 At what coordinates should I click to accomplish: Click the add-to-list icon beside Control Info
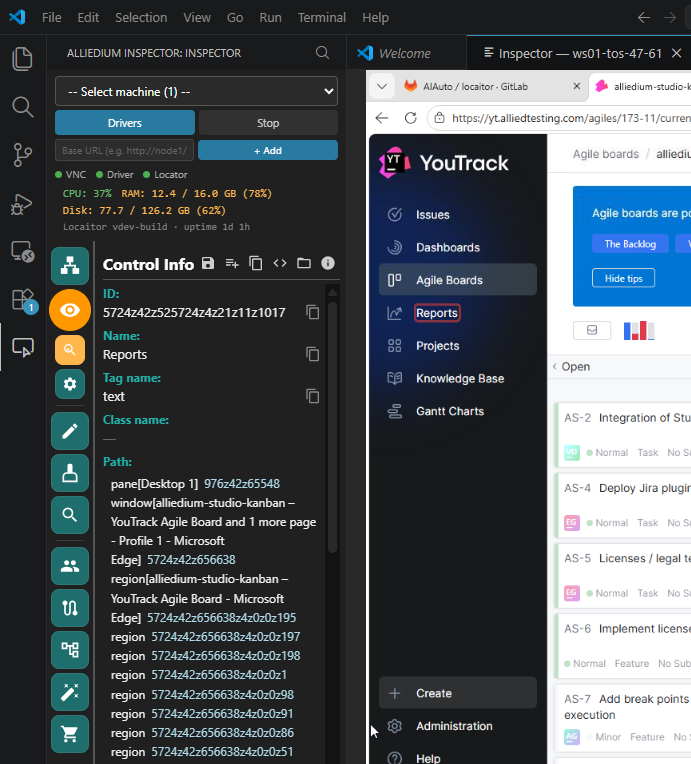click(232, 264)
